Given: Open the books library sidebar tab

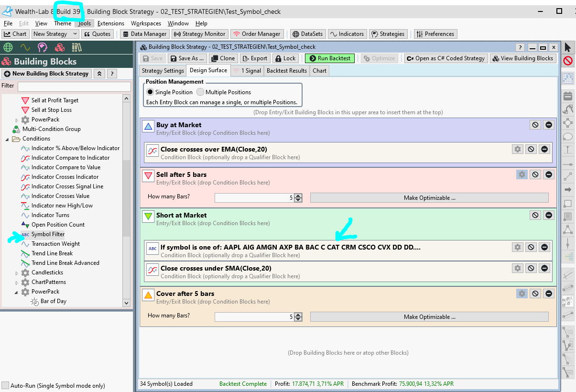Looking at the screenshot, I should [77, 47].
